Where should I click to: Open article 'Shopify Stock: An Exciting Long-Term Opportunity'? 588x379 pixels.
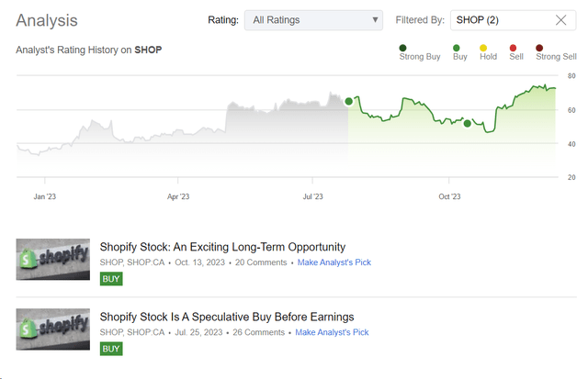coord(222,247)
